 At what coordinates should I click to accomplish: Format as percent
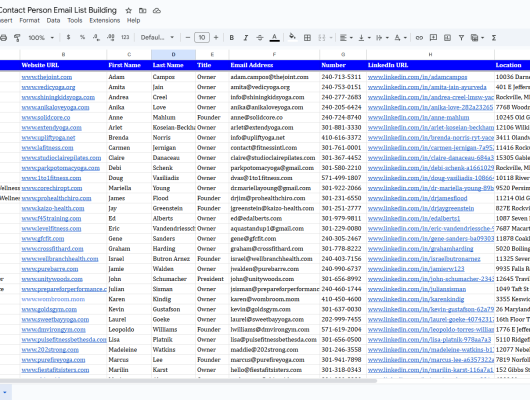[x=82, y=37]
